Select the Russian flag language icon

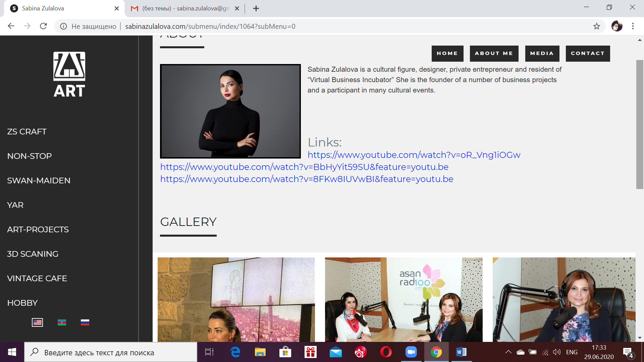click(x=85, y=322)
